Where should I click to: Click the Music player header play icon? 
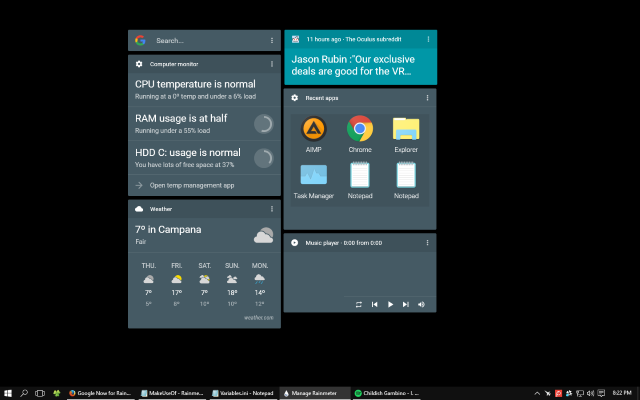[x=294, y=243]
